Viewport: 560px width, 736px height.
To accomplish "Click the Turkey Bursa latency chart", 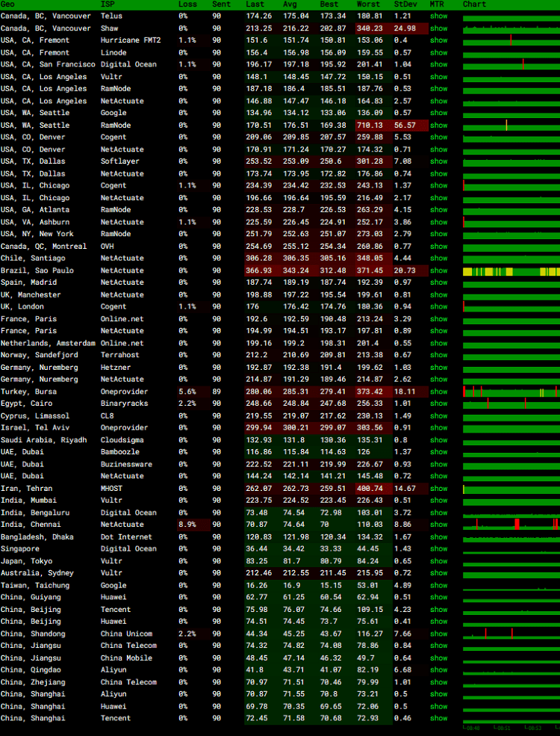I will [511, 392].
